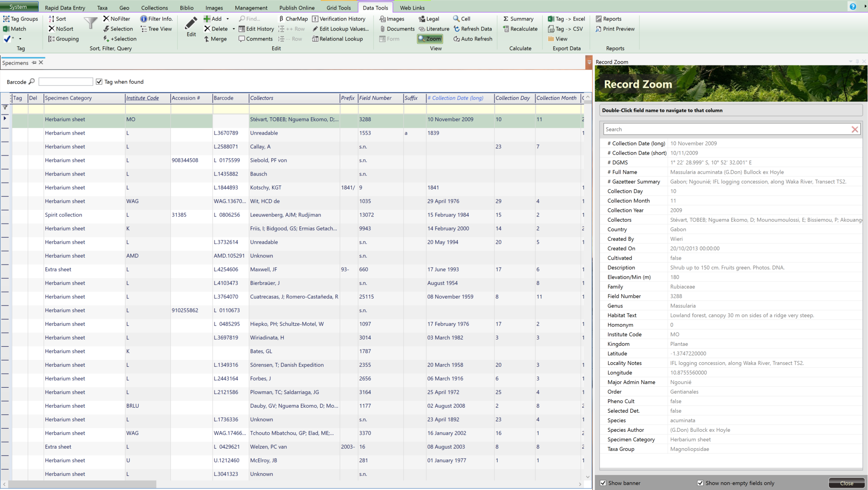Select the Collectors column header

point(294,98)
